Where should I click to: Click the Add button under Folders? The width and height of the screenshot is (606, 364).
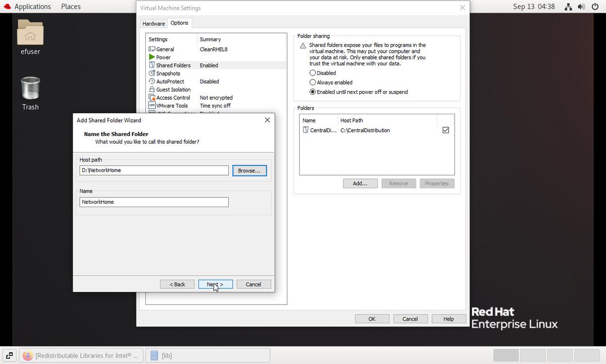(360, 183)
